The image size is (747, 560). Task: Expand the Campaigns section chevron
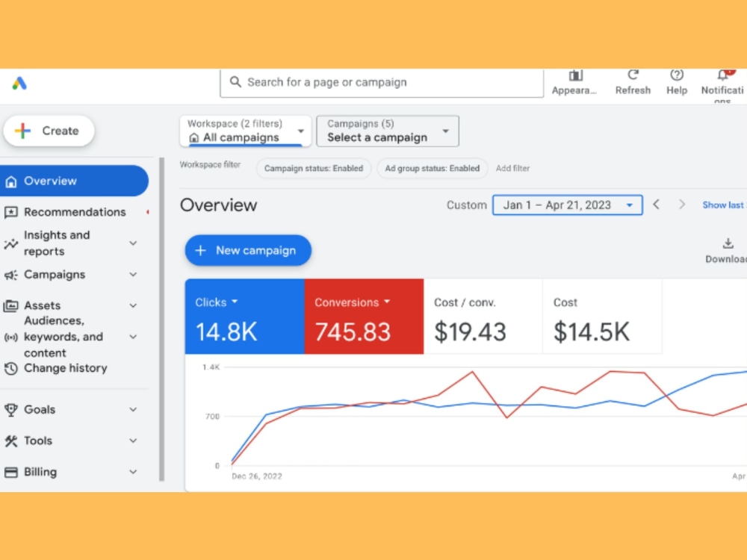134,275
